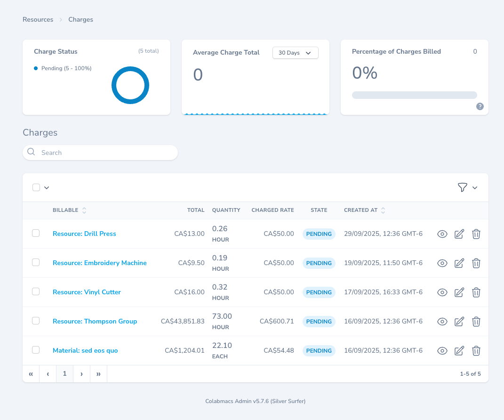Viewport: 504px width, 420px height.
Task: Edit the Embroidery Machine charge
Action: [459, 263]
